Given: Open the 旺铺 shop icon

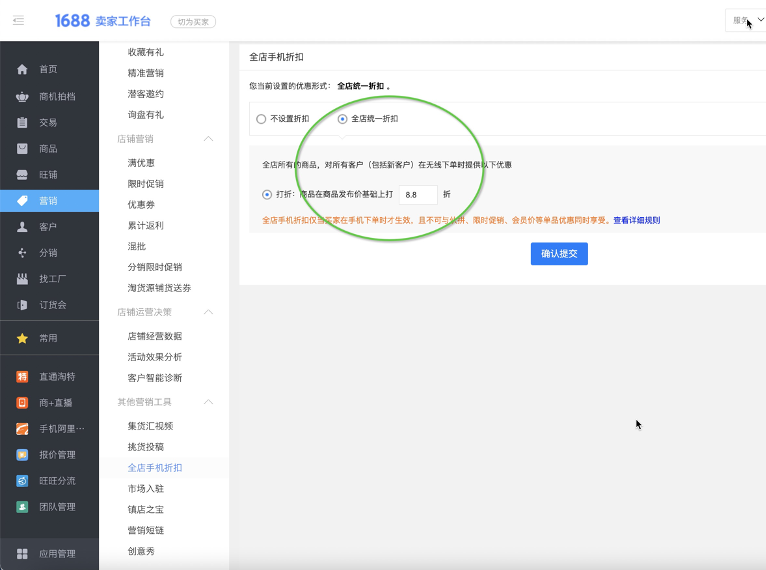Looking at the screenshot, I should (22, 174).
